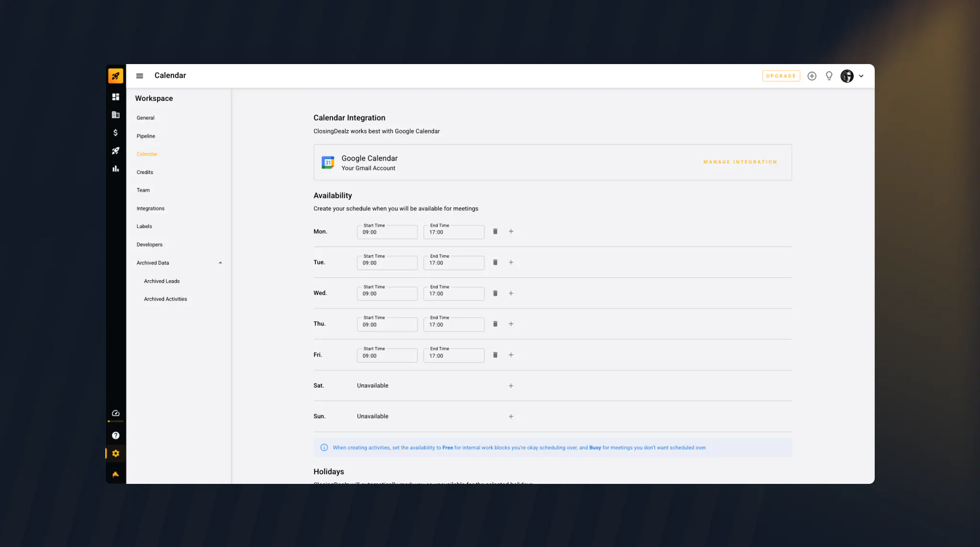Open the help question mark icon

point(115,436)
